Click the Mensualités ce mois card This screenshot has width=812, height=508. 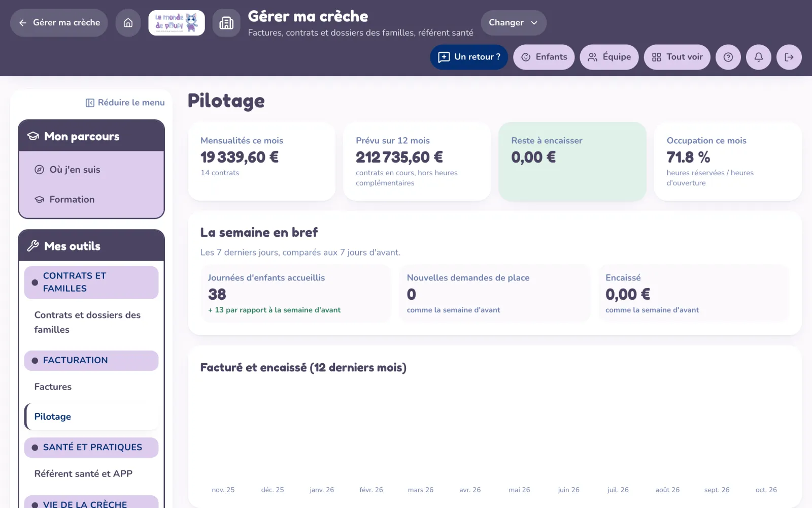tap(262, 162)
